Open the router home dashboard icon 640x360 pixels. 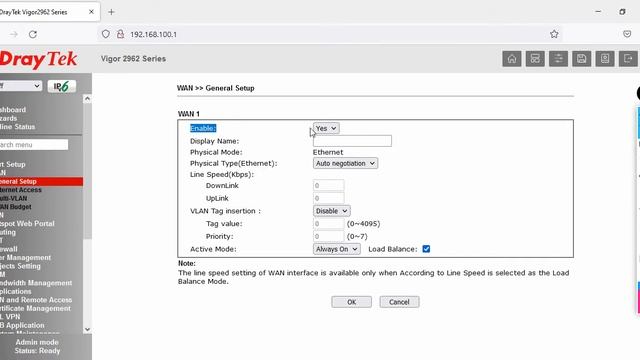[x=511, y=59]
